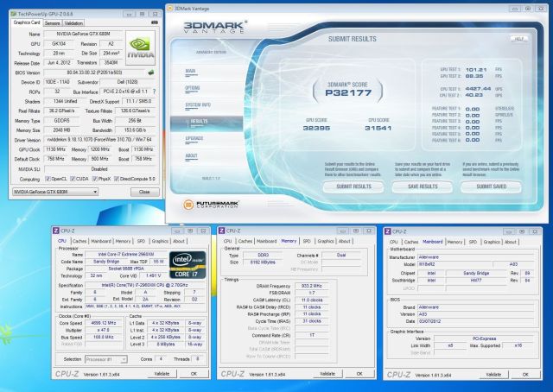Toggle the PhysX checkbox in GPU-Z

[95, 179]
